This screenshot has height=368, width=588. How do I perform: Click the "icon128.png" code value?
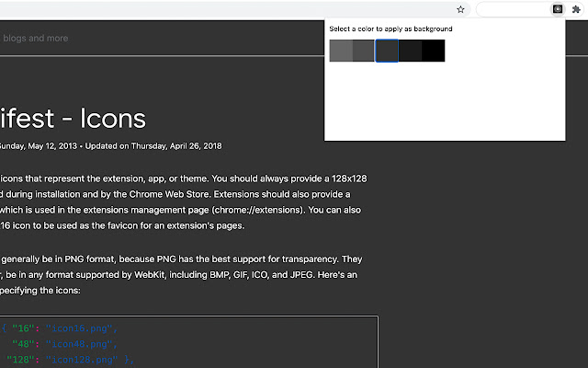[x=82, y=360]
